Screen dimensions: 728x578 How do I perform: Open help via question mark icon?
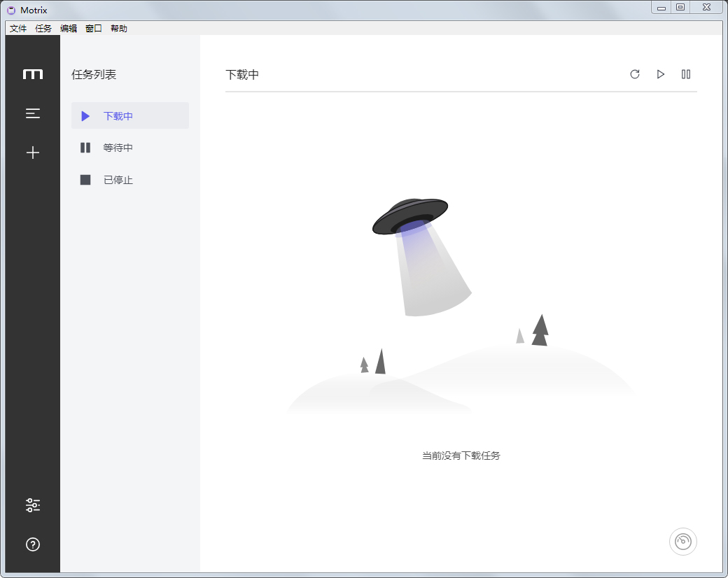32,544
